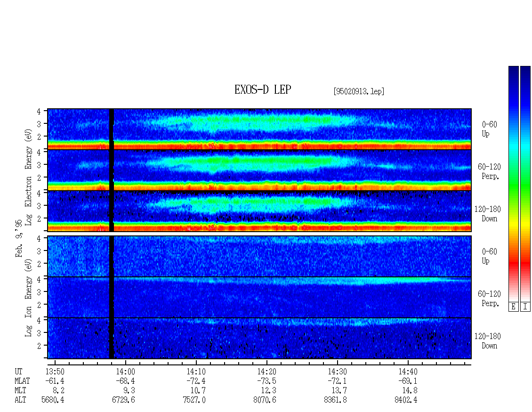Click the ion color scale bar above I

tap(525, 183)
